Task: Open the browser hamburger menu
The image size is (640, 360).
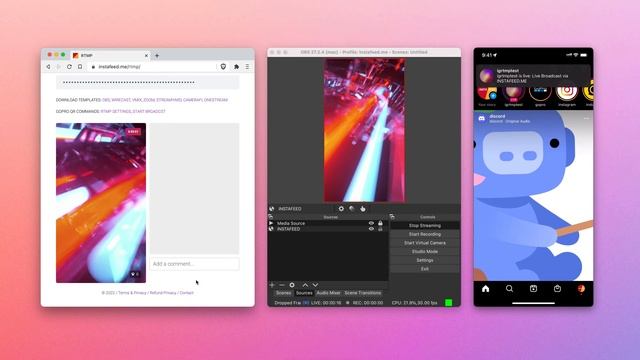Action: click(247, 67)
